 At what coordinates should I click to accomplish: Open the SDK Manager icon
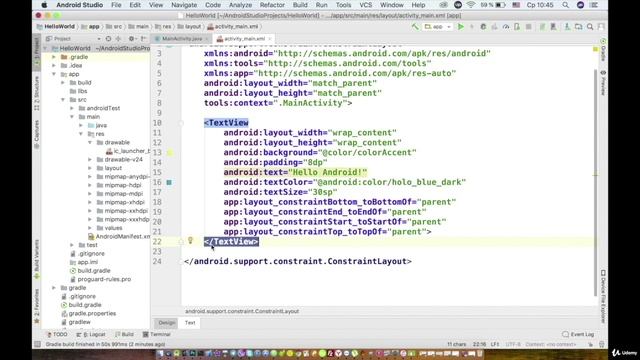567,27
